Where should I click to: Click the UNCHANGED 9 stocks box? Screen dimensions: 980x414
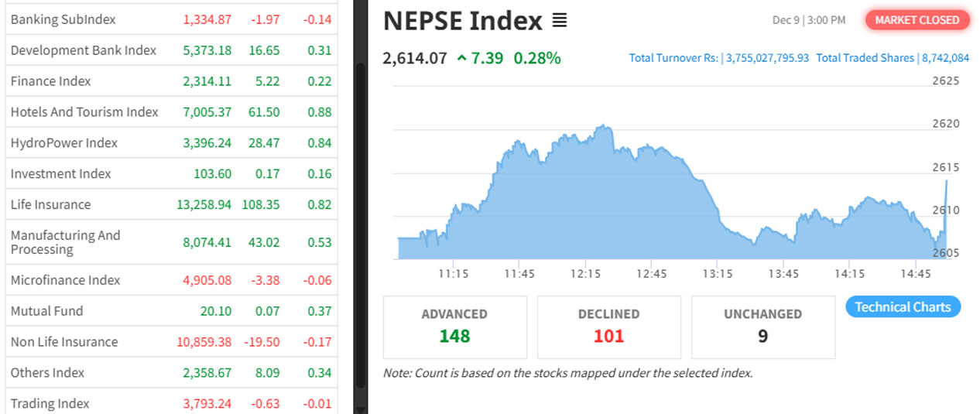pyautogui.click(x=762, y=327)
